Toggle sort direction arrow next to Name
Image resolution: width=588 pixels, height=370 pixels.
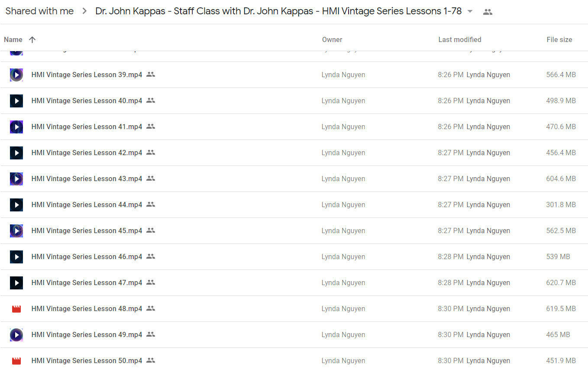(x=32, y=39)
